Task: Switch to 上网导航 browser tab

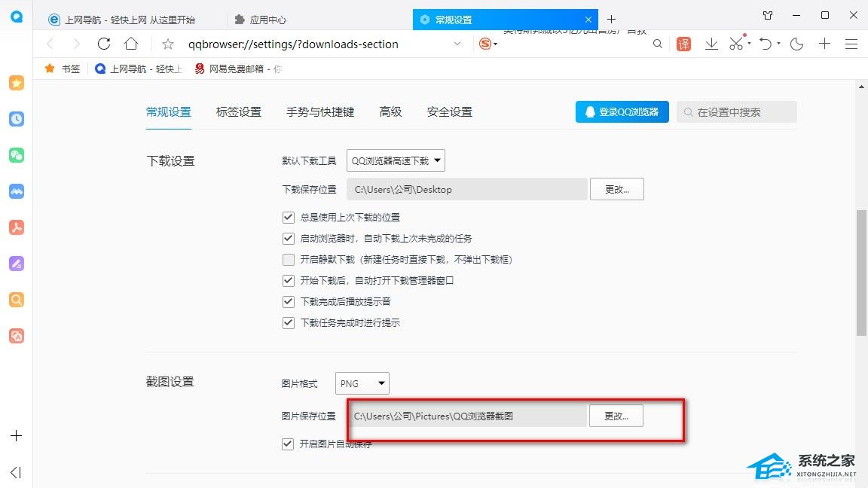Action: click(x=130, y=20)
